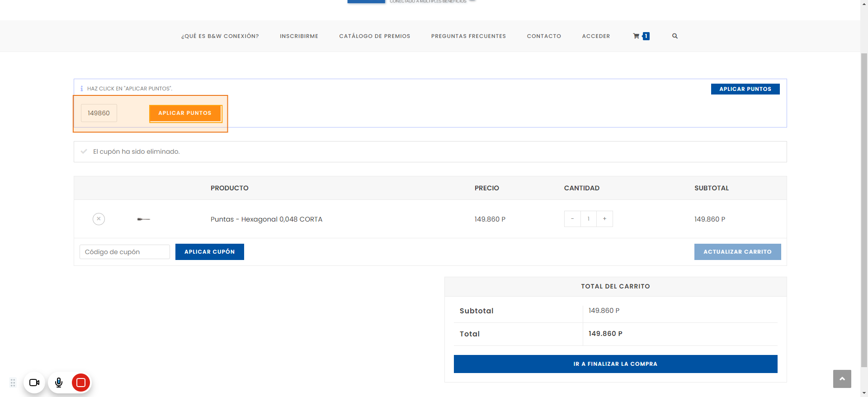Viewport: 868px width, 397px height.
Task: Stop the recording with red button
Action: pyautogui.click(x=81, y=383)
